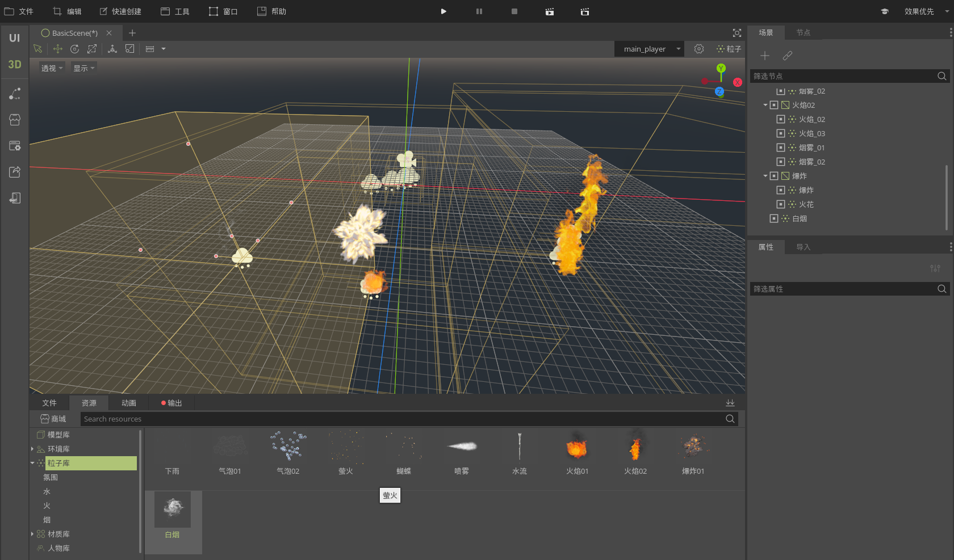Toggle visibility checkbox of 白烟 node
This screenshot has height=560, width=954.
(774, 218)
